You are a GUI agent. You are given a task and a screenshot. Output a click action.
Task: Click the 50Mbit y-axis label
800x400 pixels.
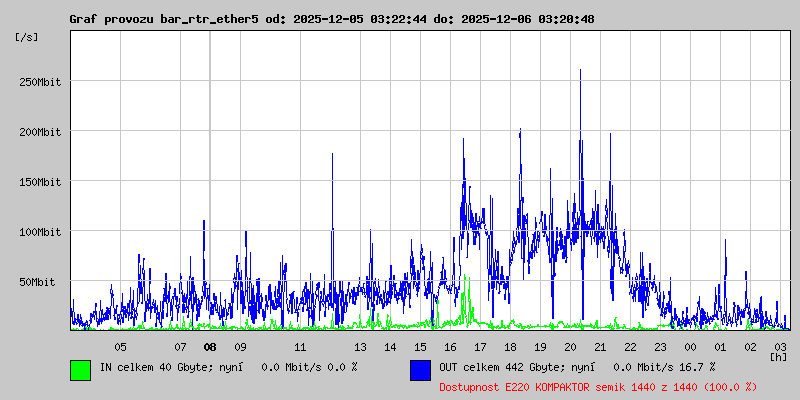[40, 282]
